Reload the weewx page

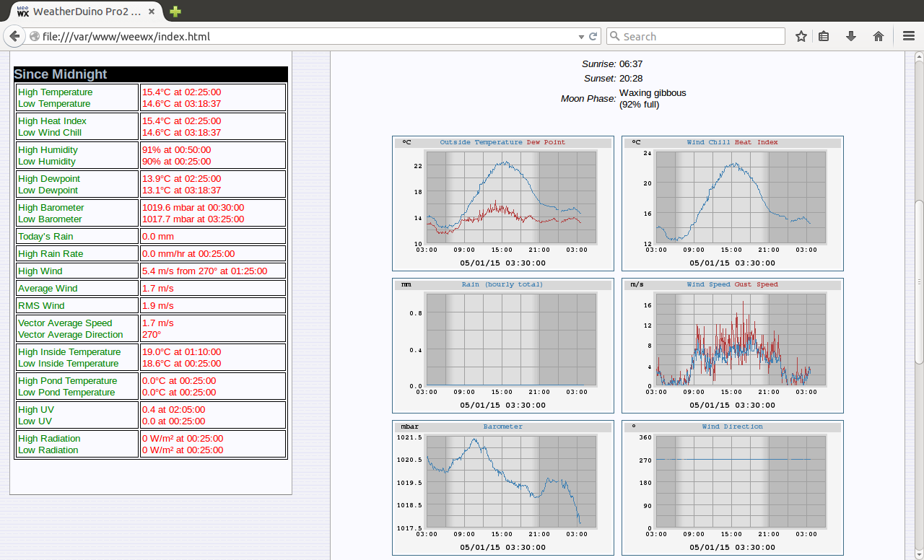[x=593, y=36]
